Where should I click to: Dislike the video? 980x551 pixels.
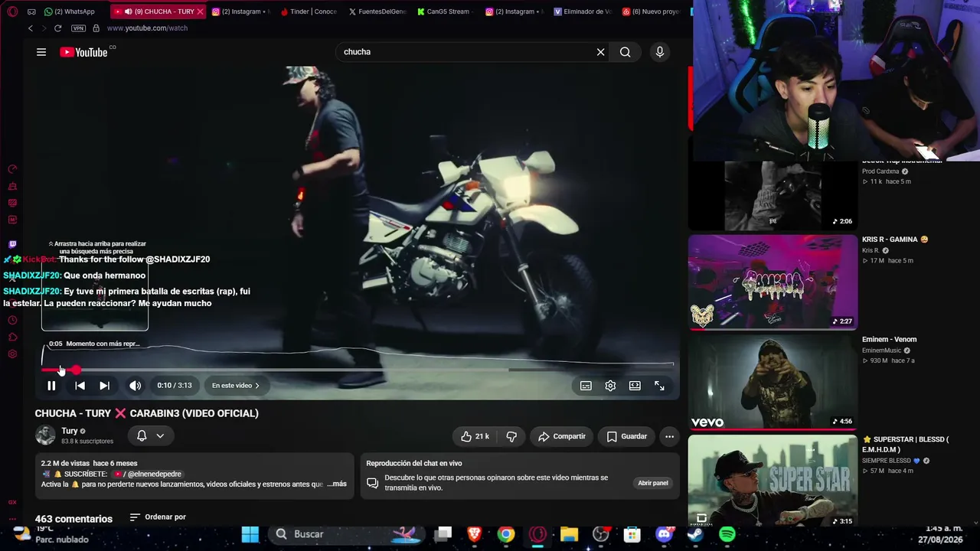(511, 436)
